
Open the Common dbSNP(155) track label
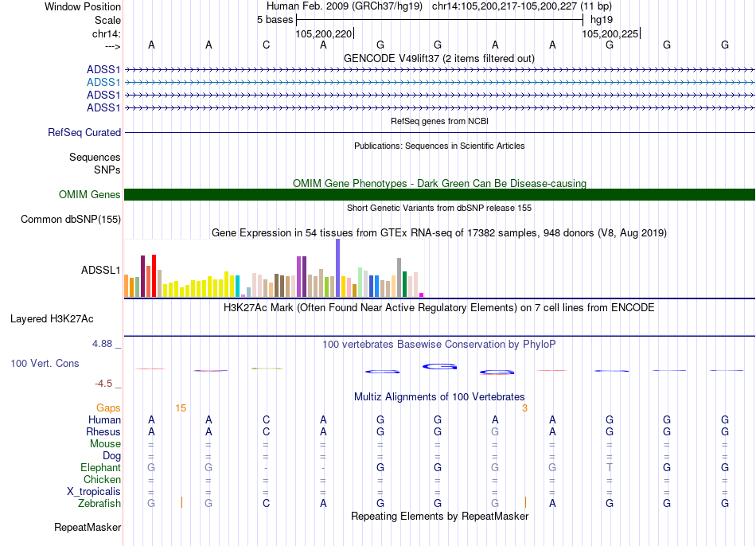pyautogui.click(x=71, y=220)
